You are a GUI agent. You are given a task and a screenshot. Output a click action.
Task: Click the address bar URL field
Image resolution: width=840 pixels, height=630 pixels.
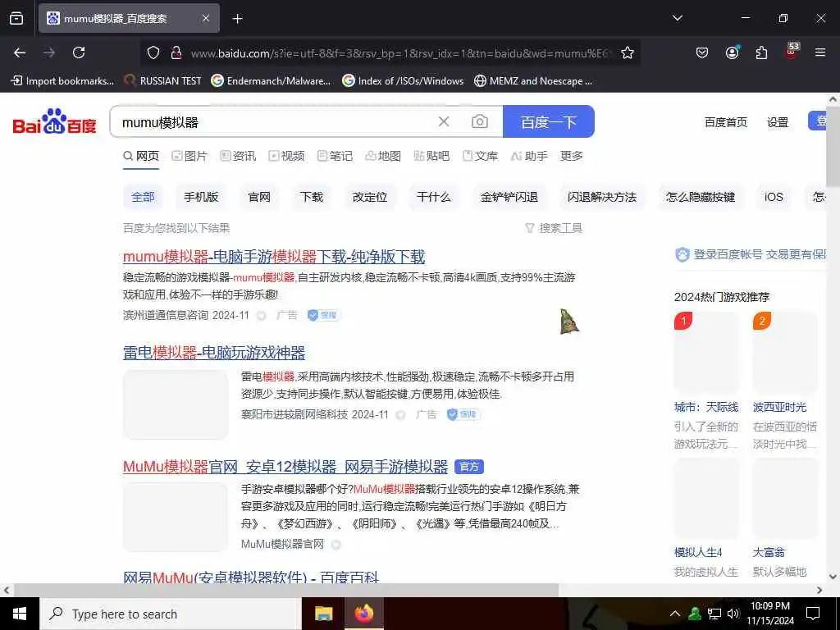399,53
